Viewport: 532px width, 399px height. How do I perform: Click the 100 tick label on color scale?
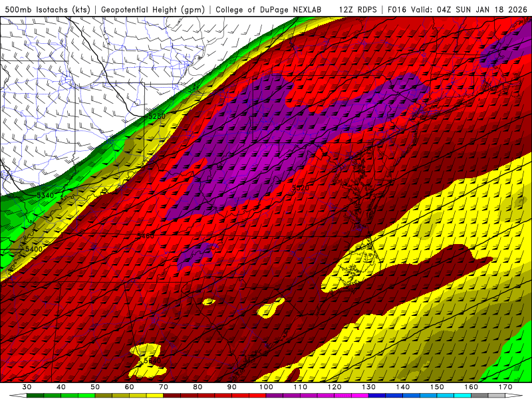point(266,387)
